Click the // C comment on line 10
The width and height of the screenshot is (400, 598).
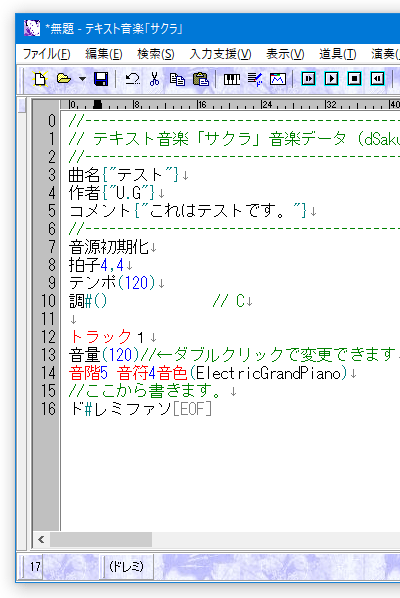pyautogui.click(x=228, y=301)
